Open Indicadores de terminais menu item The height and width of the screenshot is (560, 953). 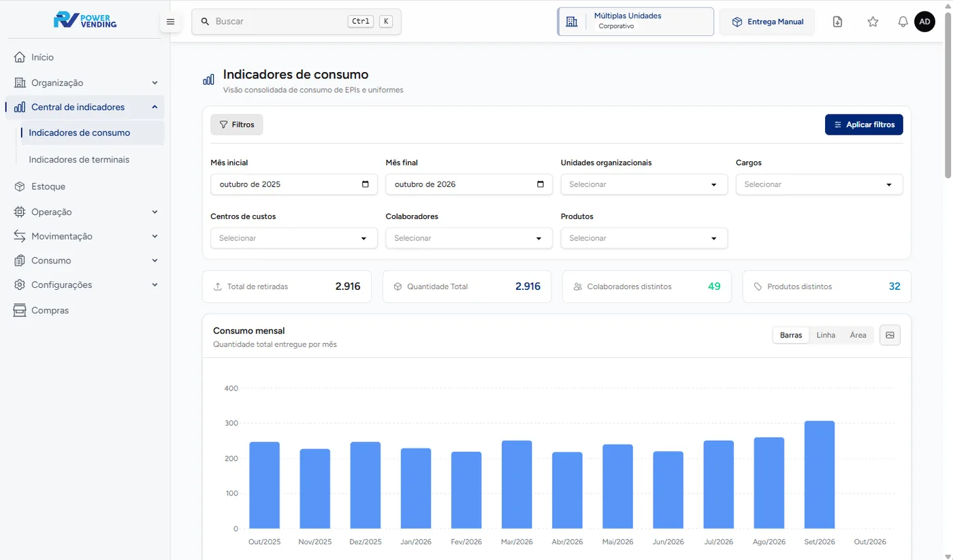[x=79, y=159]
